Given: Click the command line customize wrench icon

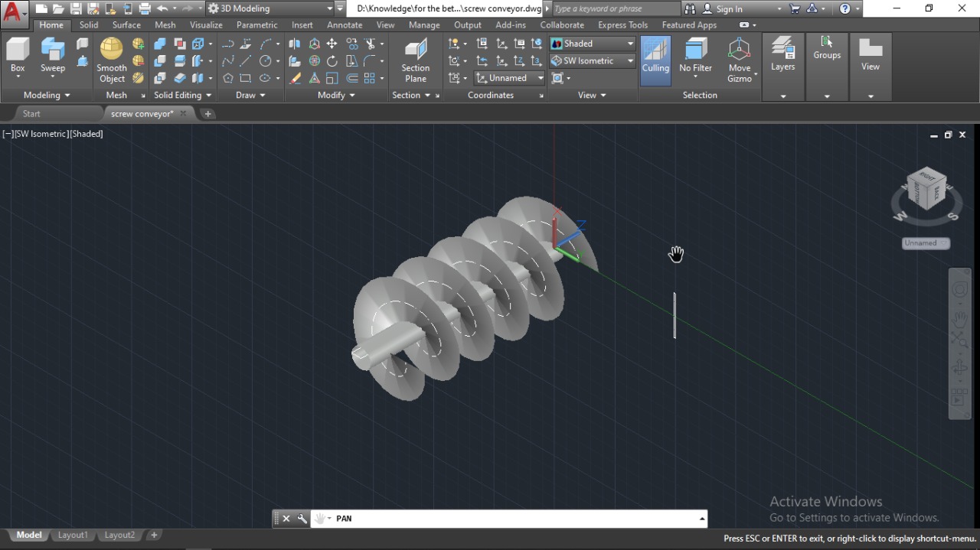Looking at the screenshot, I should pos(302,519).
